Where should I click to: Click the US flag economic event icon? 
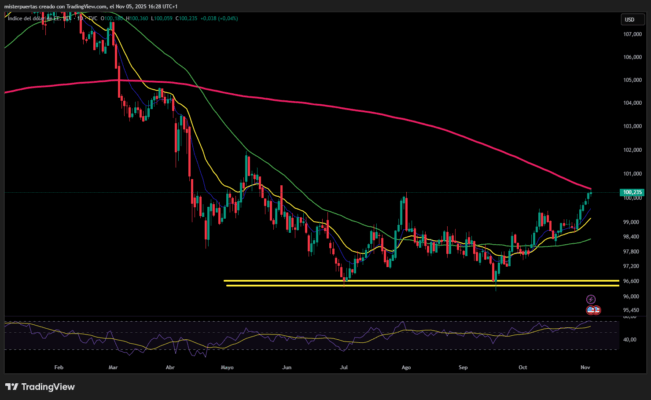590,309
